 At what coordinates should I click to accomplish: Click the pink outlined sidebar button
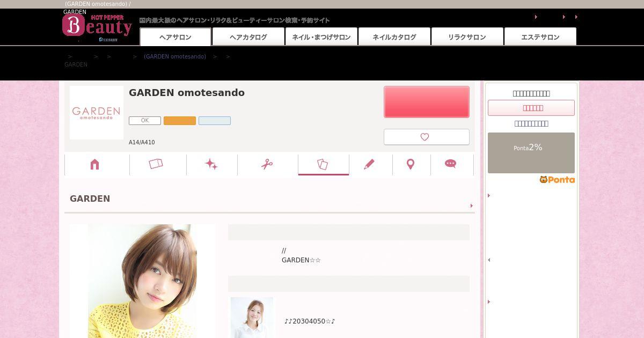(x=531, y=108)
